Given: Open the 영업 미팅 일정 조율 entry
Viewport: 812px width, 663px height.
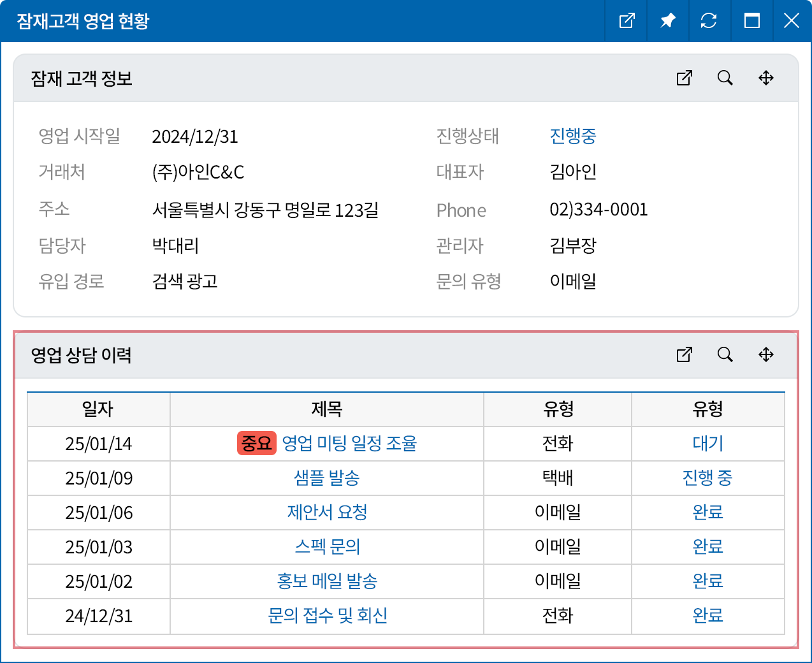Looking at the screenshot, I should pos(349,443).
